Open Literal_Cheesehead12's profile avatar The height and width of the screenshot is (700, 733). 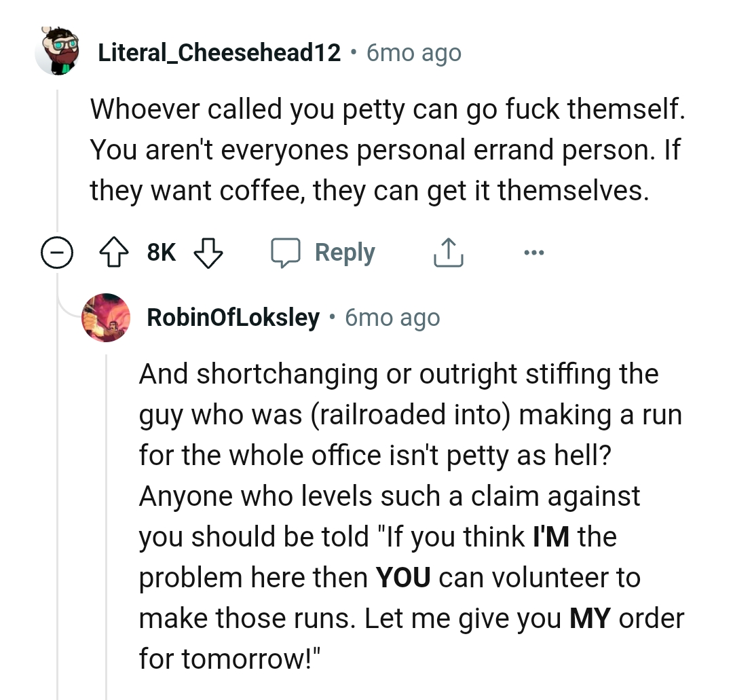point(59,51)
